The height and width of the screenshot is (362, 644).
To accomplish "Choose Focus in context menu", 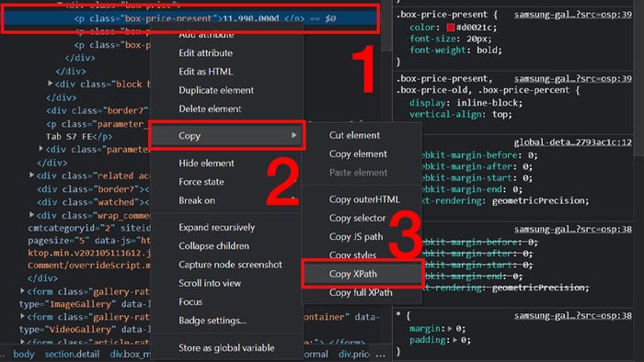I will 190,301.
